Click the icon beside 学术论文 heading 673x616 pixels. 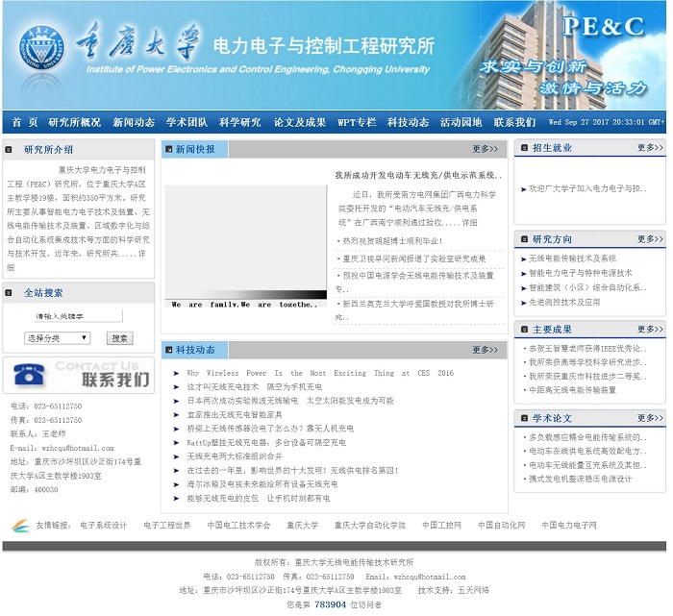(x=524, y=418)
